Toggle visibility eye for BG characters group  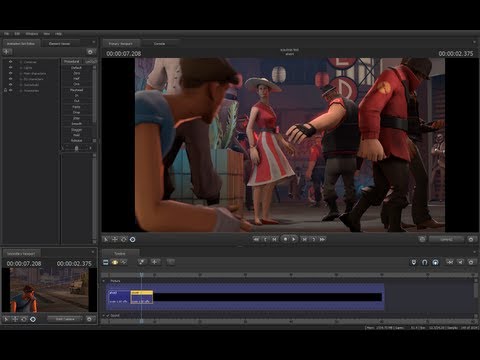(x=11, y=79)
